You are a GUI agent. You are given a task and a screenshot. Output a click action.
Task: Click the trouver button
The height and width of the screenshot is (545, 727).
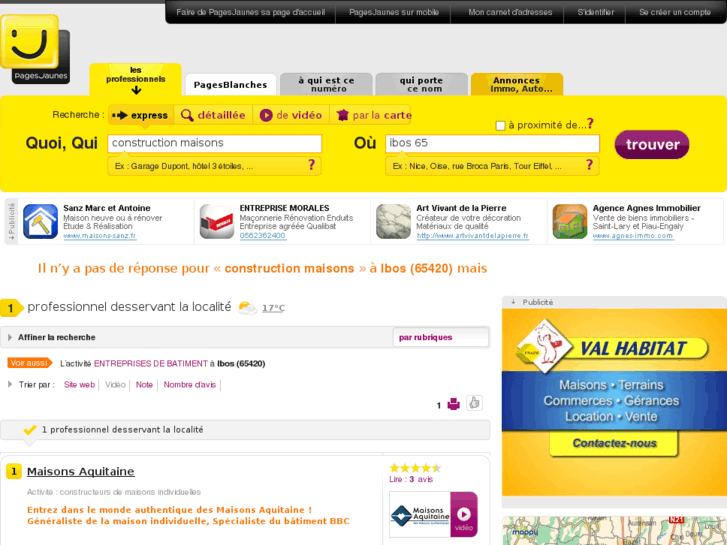(652, 145)
